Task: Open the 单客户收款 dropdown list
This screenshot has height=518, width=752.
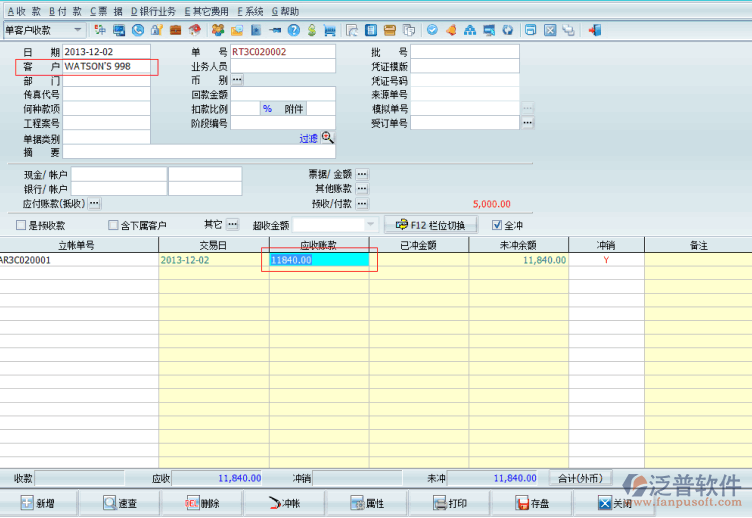Action: 77,30
